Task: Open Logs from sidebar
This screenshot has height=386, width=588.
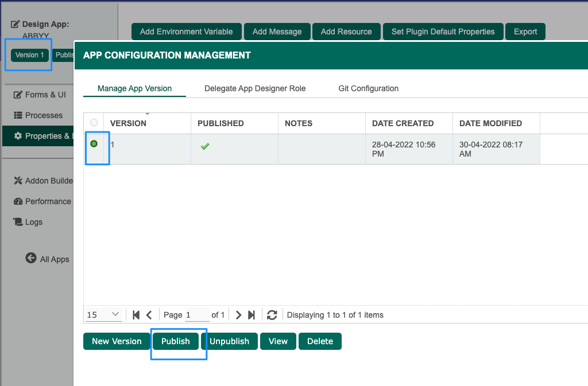Action: coord(33,222)
